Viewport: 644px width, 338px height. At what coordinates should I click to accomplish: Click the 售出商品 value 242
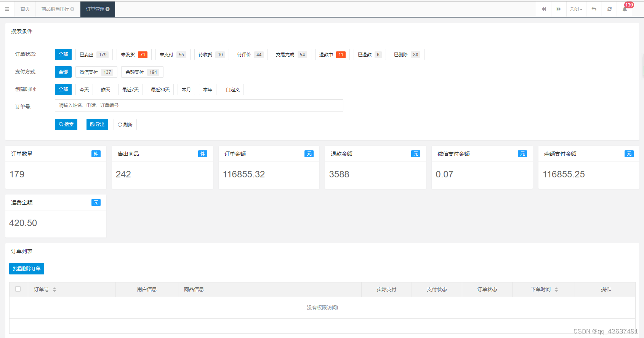pyautogui.click(x=123, y=174)
